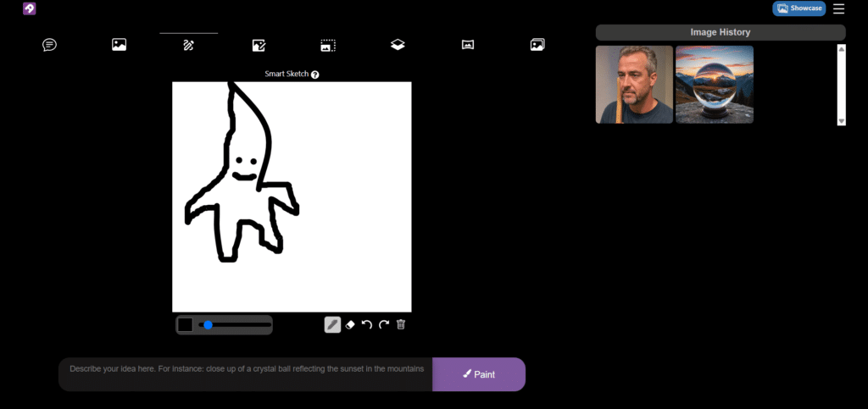Click the white sketch canvas
The image size is (868, 409).
(292, 197)
